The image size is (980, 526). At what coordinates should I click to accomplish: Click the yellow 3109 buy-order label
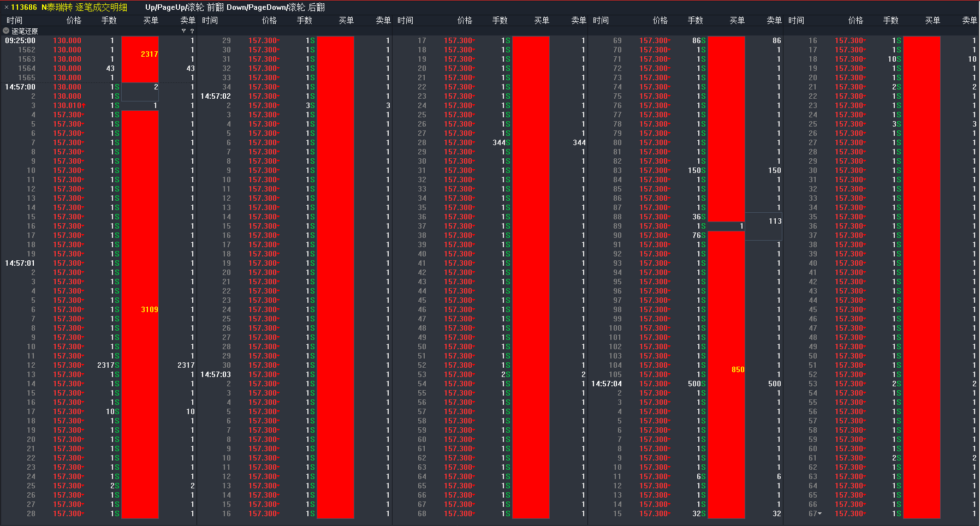click(150, 309)
